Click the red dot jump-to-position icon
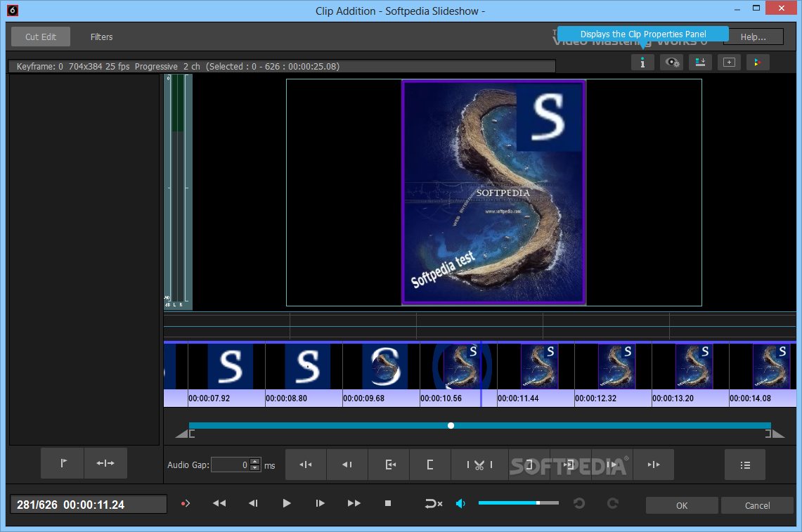 186,504
